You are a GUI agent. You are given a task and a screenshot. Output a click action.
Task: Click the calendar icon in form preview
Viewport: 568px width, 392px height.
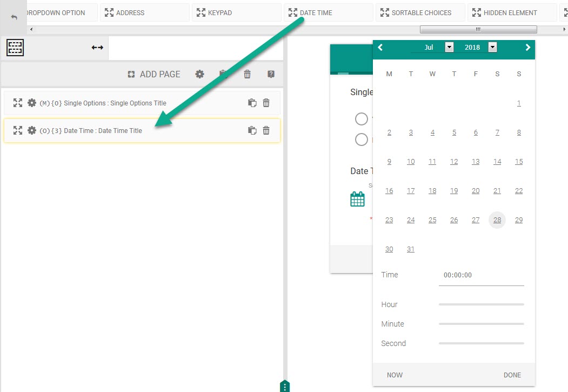pyautogui.click(x=357, y=199)
